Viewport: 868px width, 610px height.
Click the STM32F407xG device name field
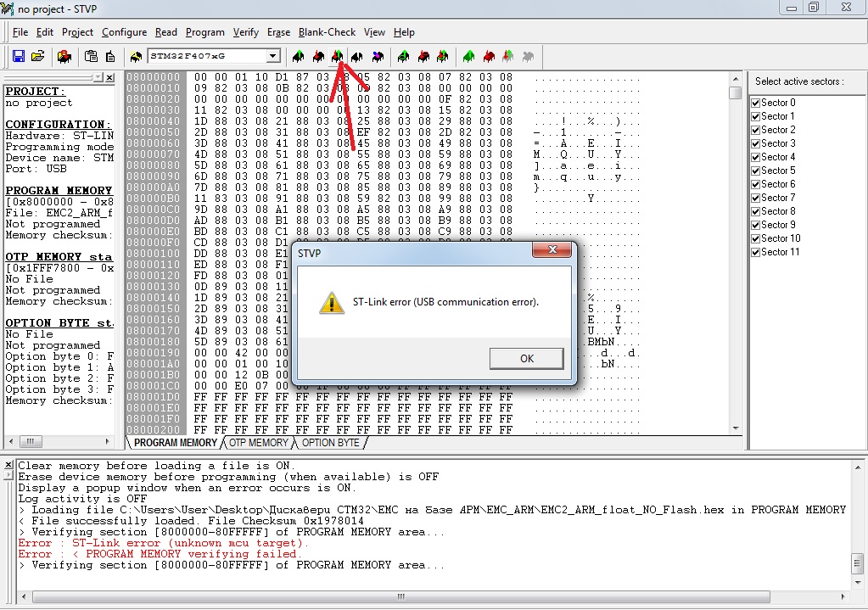coord(208,56)
